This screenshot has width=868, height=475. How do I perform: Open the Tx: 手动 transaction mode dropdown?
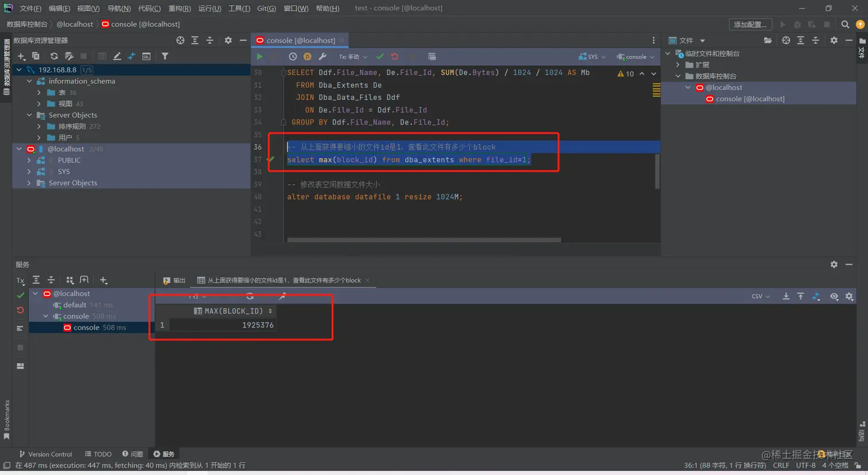(x=352, y=57)
